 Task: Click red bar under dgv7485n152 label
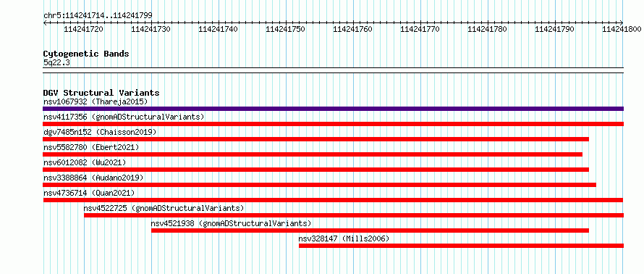315,139
